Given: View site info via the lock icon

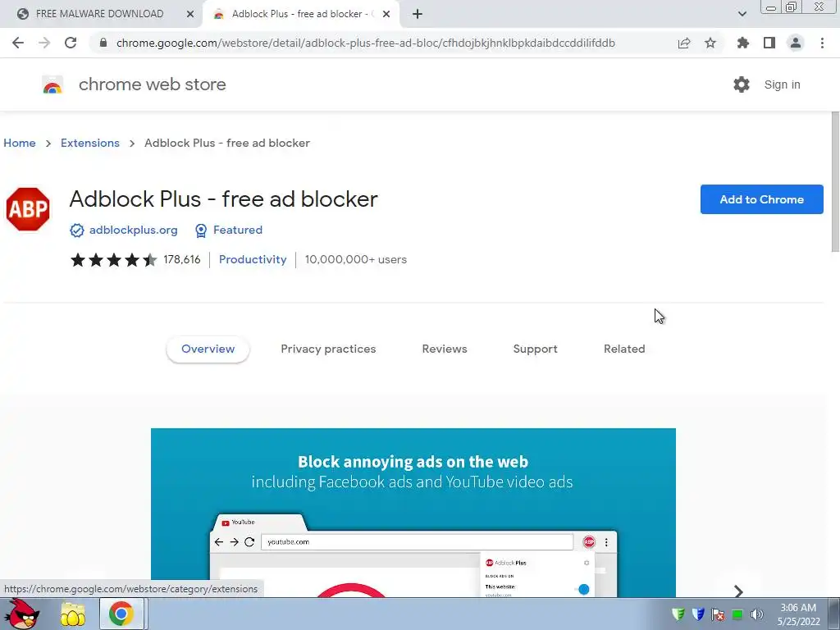Looking at the screenshot, I should (x=103, y=43).
